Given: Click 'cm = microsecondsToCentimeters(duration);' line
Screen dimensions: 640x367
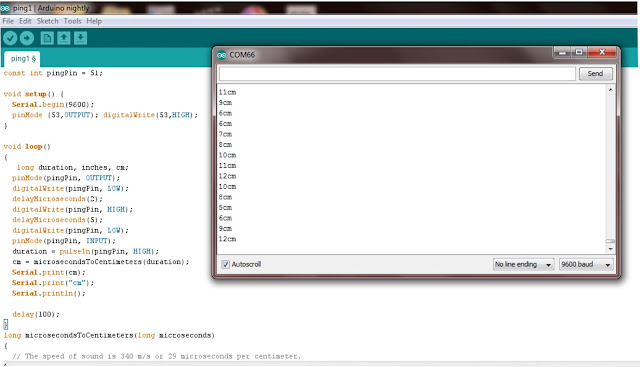Looking at the screenshot, I should point(100,262).
